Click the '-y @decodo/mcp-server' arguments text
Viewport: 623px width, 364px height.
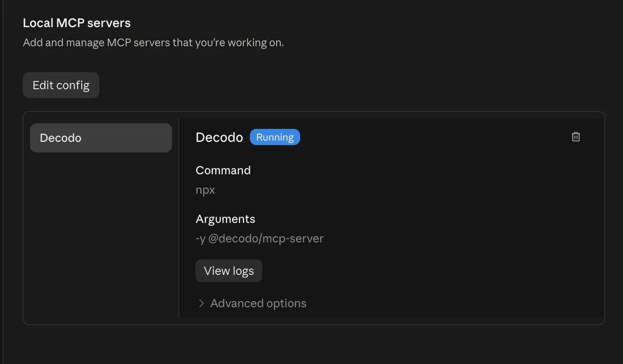click(260, 239)
